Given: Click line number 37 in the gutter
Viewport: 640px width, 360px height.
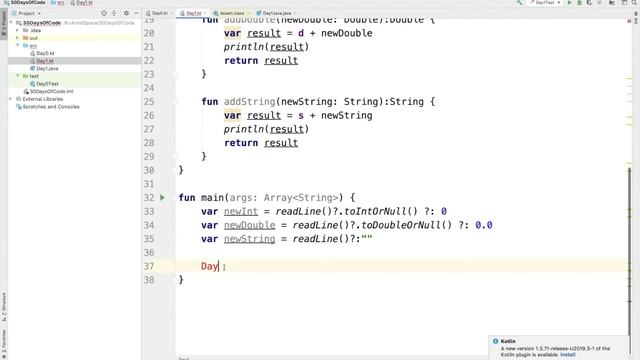Looking at the screenshot, I should coord(149,266).
